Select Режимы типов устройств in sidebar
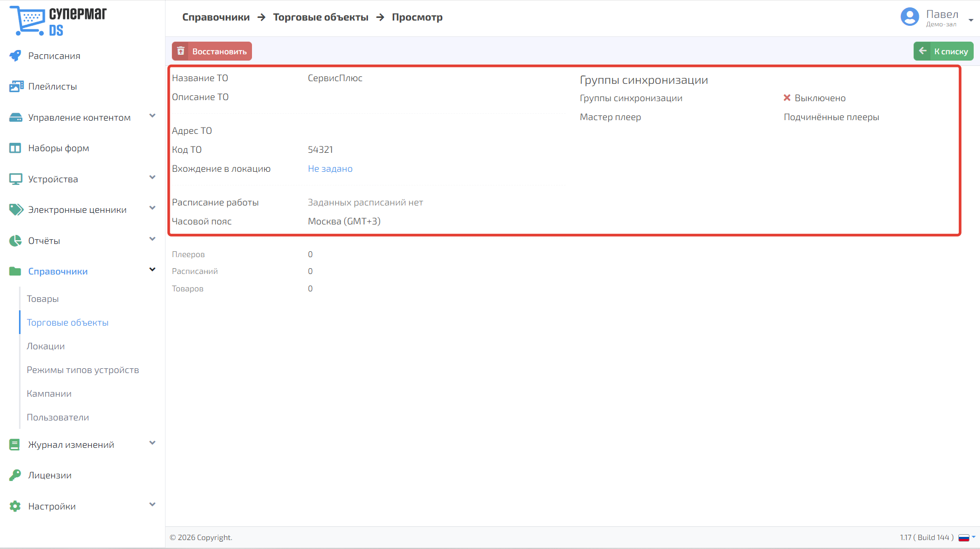The width and height of the screenshot is (980, 549). point(83,370)
